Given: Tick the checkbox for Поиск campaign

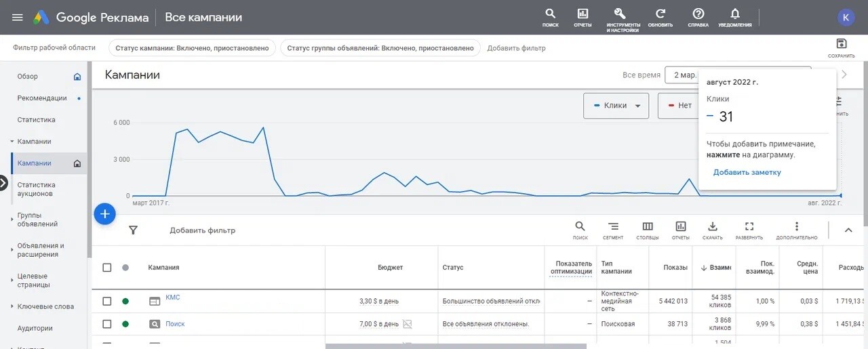Looking at the screenshot, I should click(107, 324).
